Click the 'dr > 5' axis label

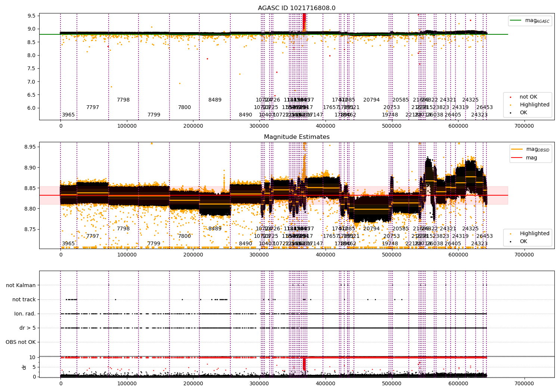28,328
